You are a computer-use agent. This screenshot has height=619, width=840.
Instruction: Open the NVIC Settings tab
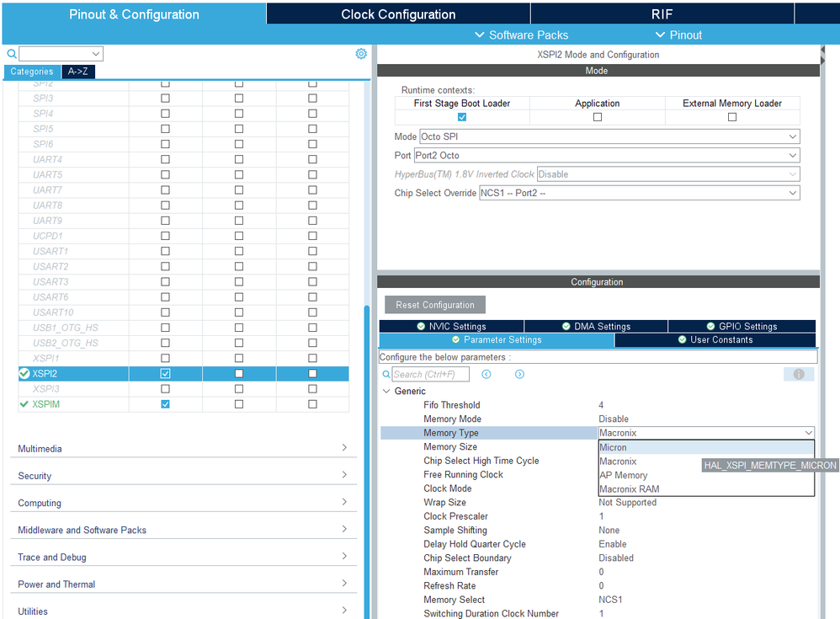click(x=452, y=326)
